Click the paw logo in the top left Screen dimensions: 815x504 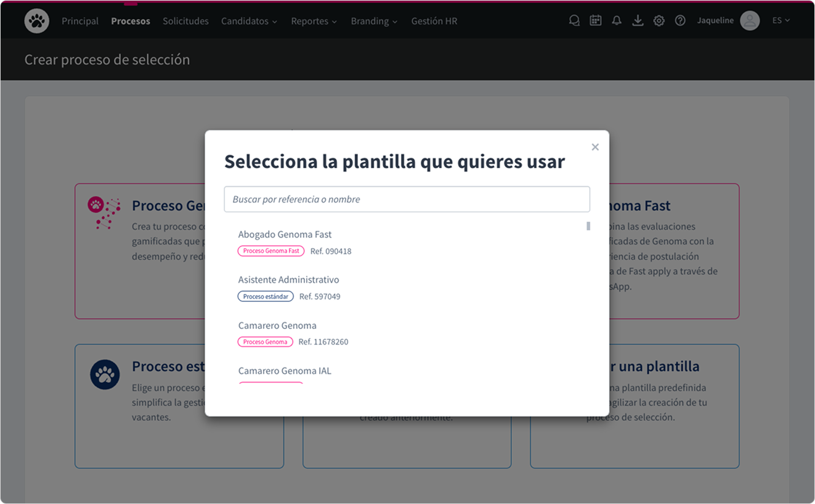click(x=36, y=20)
